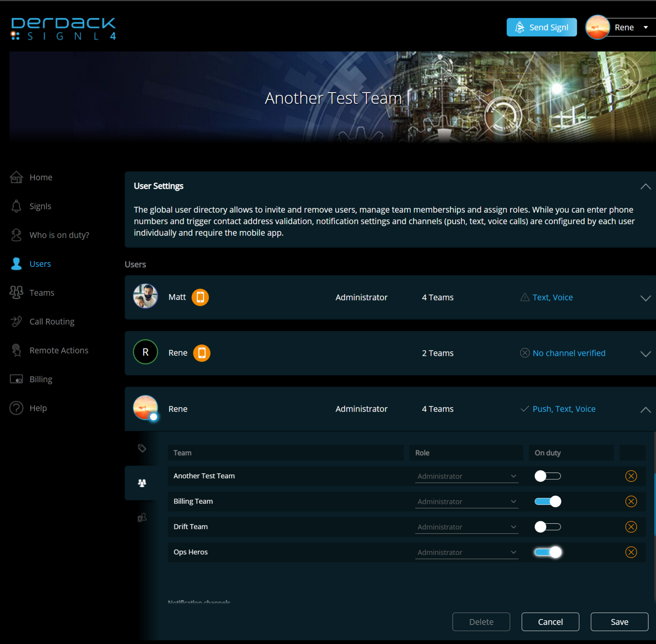Image resolution: width=656 pixels, height=644 pixels.
Task: Click the Help question mark icon
Action: (16, 408)
